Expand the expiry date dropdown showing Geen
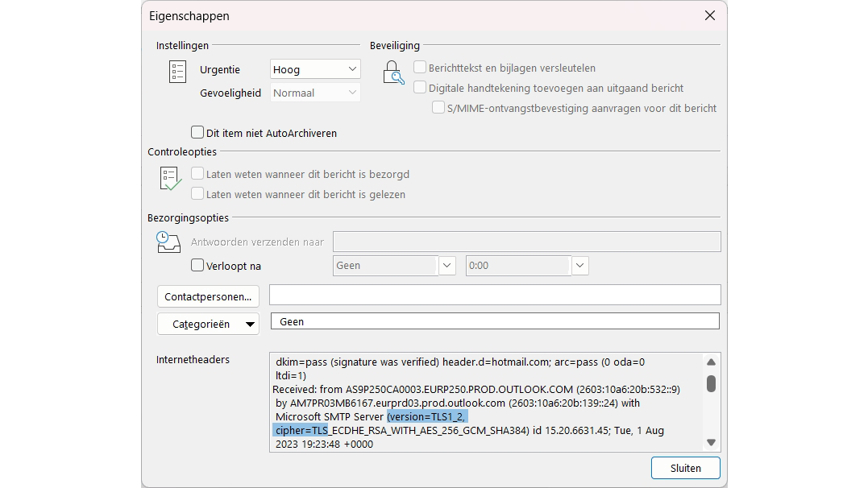The height and width of the screenshot is (488, 868). [447, 266]
